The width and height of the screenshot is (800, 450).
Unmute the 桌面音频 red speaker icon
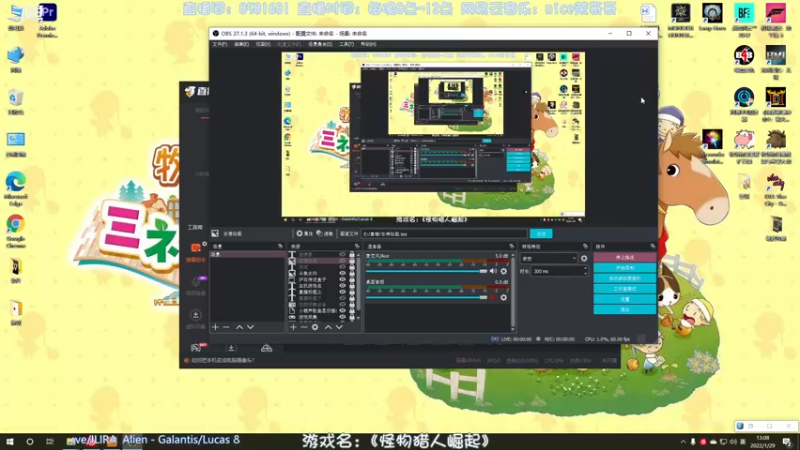tap(493, 297)
